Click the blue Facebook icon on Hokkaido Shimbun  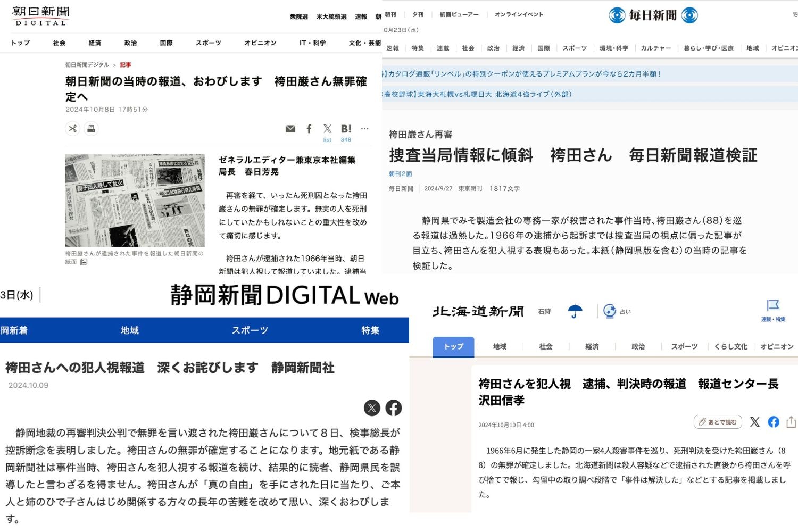pyautogui.click(x=774, y=422)
